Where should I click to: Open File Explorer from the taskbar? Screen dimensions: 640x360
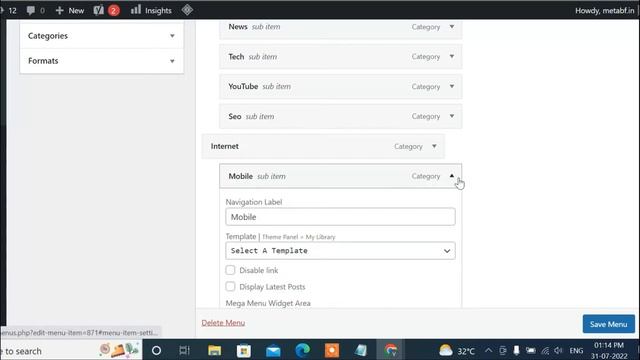click(214, 350)
